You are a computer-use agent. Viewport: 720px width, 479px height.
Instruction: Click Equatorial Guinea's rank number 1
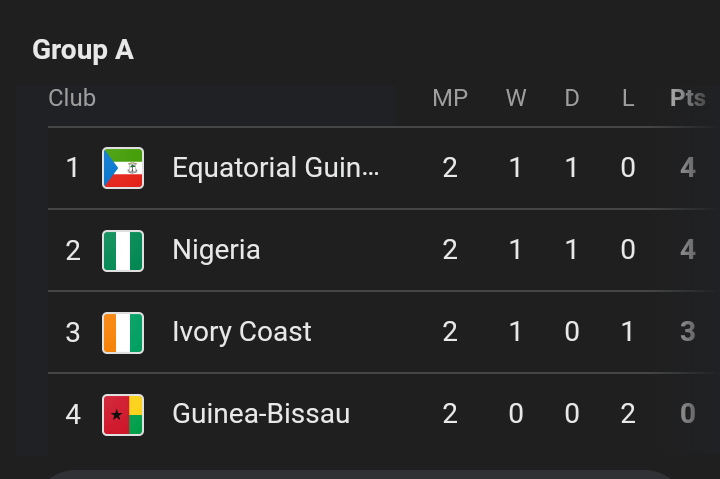tap(73, 168)
